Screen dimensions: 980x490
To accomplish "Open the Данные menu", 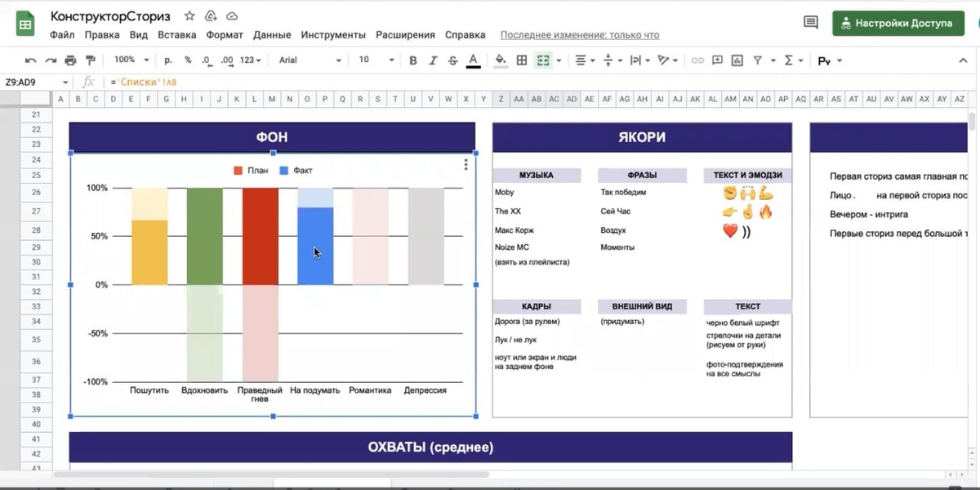I will click(x=272, y=35).
